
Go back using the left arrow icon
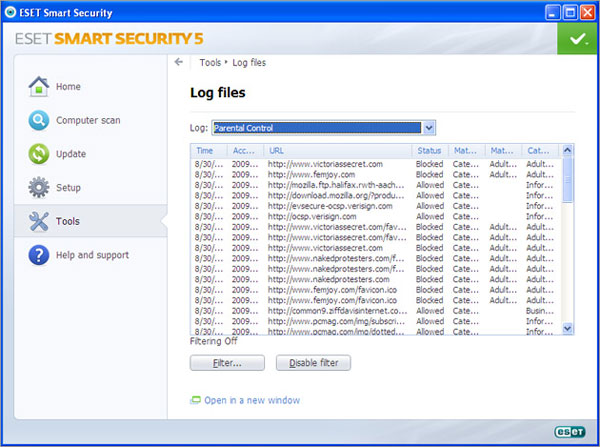point(179,62)
